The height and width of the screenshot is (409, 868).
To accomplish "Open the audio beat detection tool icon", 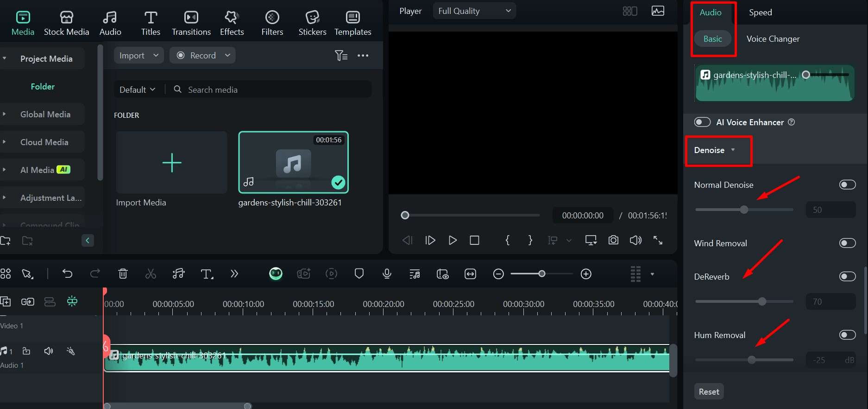I will pyautogui.click(x=178, y=274).
